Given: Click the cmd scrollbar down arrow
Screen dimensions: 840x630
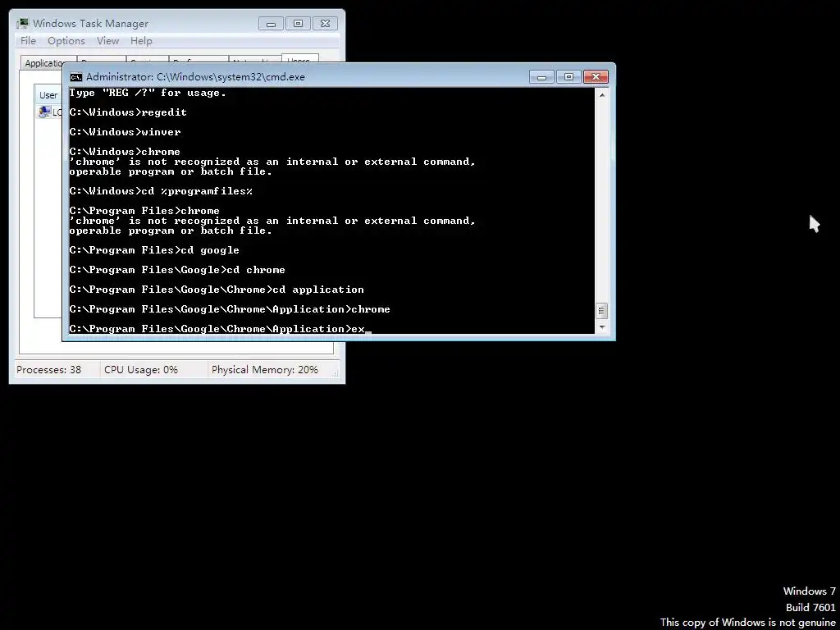Looking at the screenshot, I should [x=601, y=326].
